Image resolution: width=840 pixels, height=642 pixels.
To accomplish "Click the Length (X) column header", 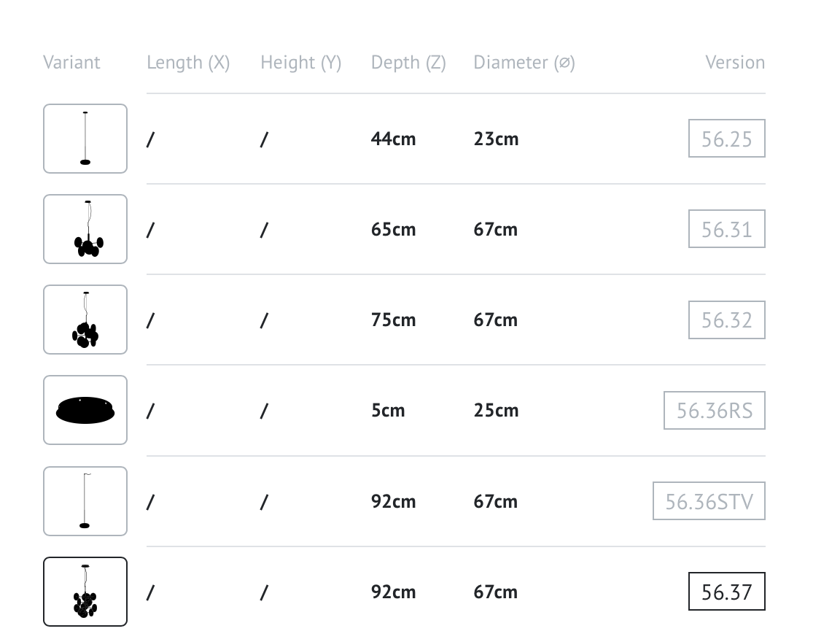I will pos(188,63).
